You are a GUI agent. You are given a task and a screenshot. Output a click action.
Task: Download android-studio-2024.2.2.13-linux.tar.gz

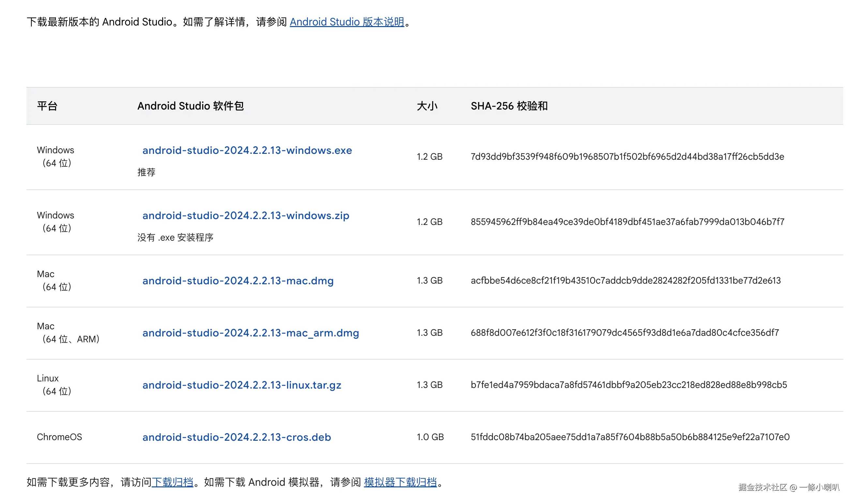[241, 385]
